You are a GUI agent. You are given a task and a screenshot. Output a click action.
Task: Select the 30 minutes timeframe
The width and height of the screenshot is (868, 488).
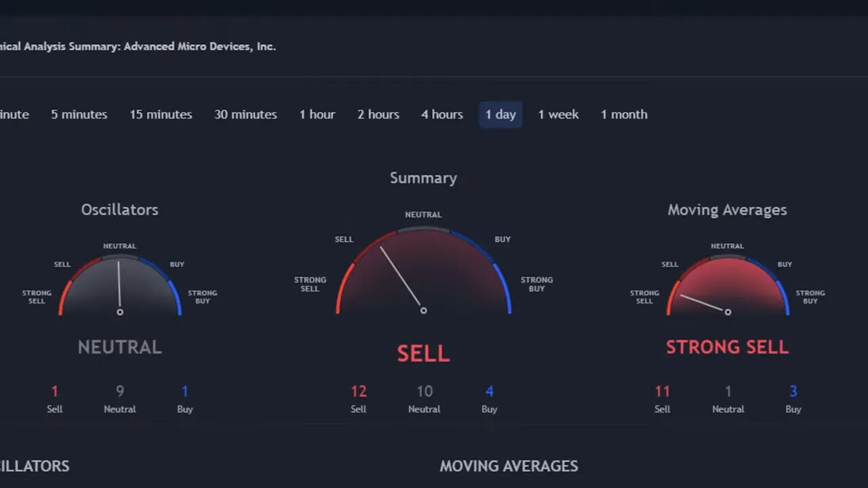point(245,115)
